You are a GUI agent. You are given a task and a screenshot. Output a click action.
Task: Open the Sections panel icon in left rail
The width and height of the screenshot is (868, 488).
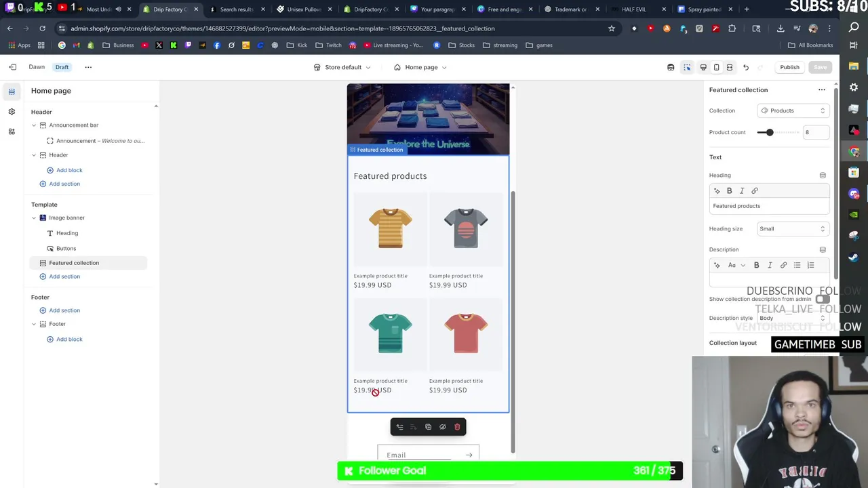pos(12,91)
